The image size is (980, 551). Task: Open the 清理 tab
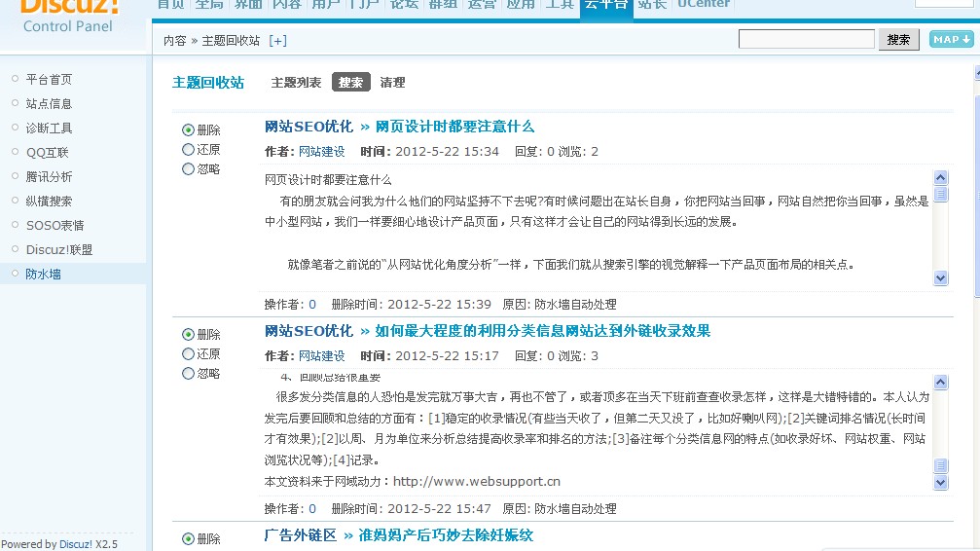(392, 83)
